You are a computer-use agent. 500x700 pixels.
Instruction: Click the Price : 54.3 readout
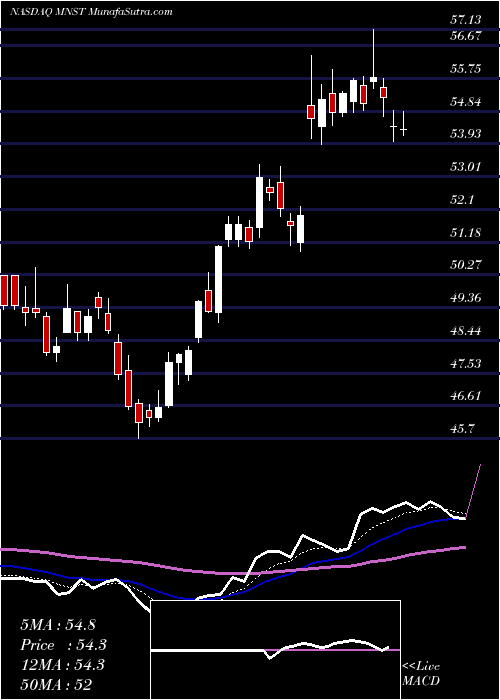62,645
